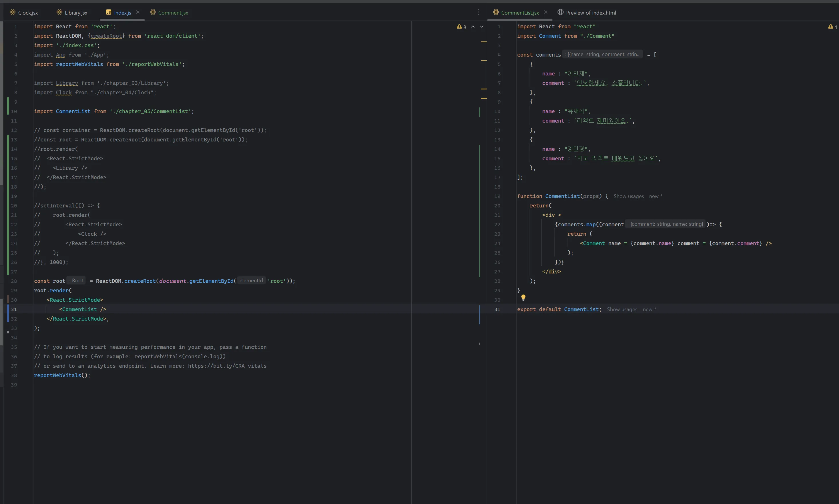Click 'new *' label after function CommentList
Viewport: 839px width, 504px height.
click(655, 196)
